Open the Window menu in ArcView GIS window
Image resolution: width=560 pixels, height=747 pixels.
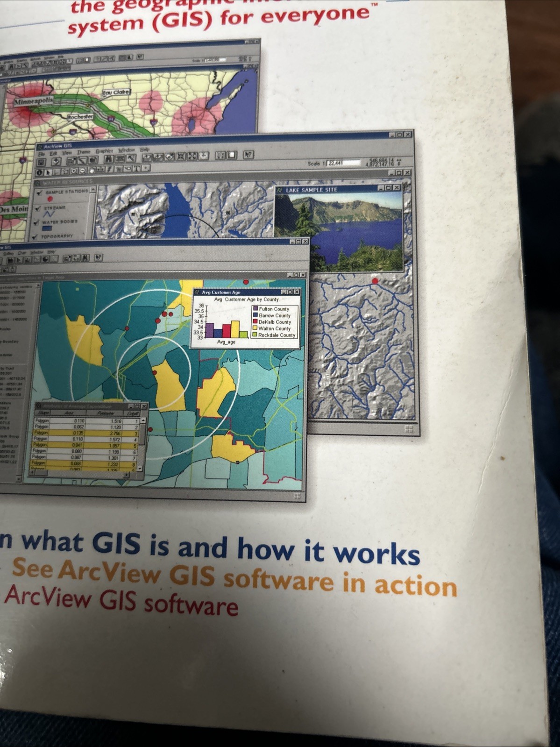click(x=127, y=150)
